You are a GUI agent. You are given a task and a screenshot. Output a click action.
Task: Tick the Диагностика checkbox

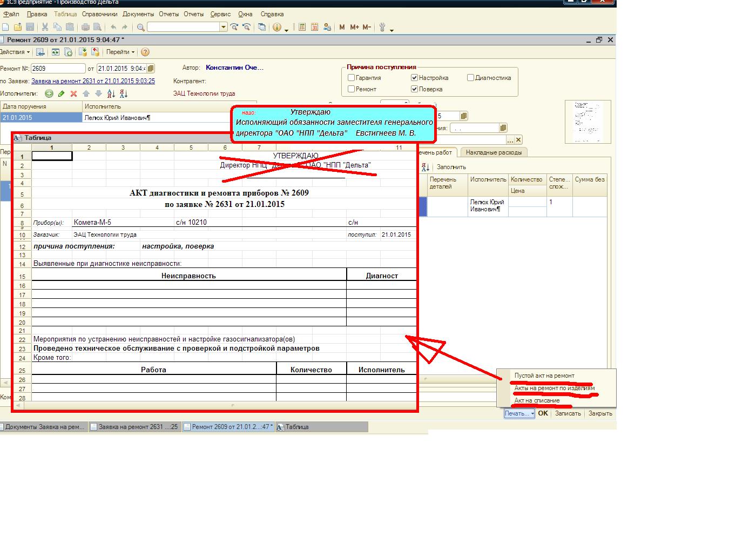(470, 78)
